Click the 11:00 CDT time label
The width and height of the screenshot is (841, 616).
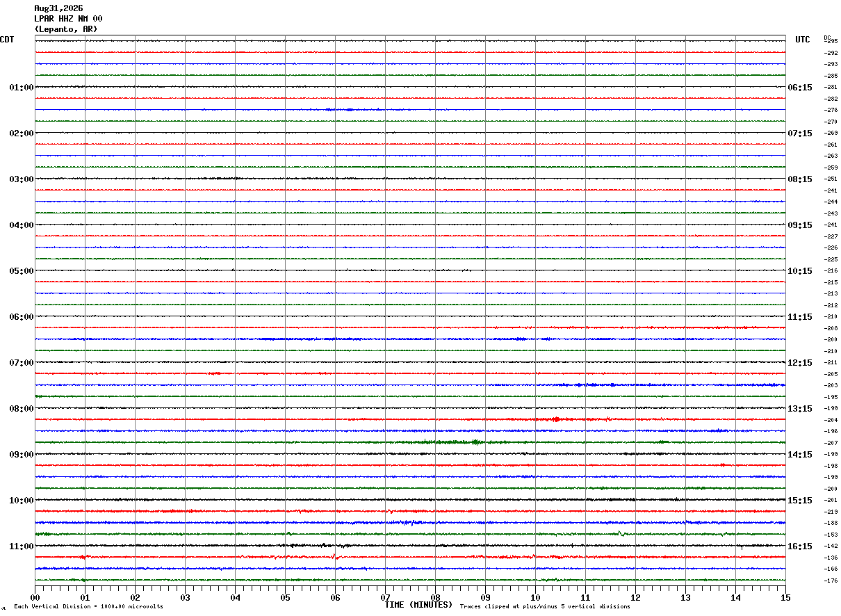click(x=21, y=546)
